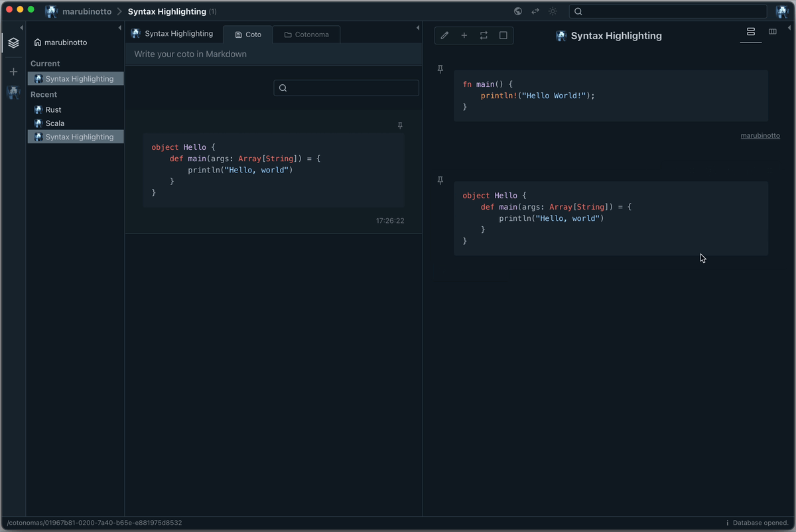Click the info icon in the status bar
The image size is (796, 532).
click(x=727, y=523)
